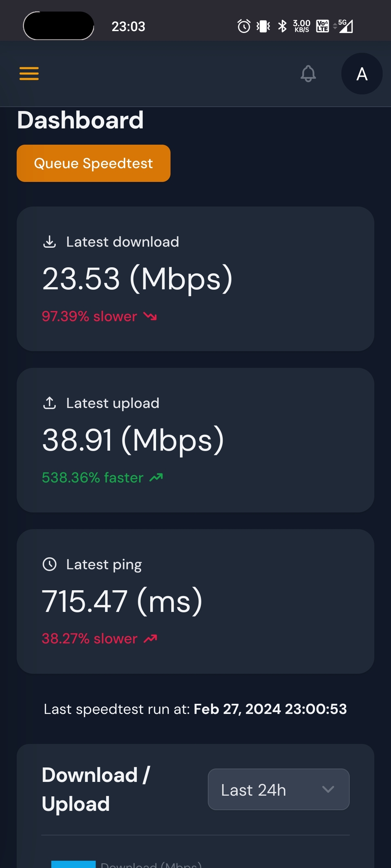Tap the alarm clock status icon

coord(244,26)
